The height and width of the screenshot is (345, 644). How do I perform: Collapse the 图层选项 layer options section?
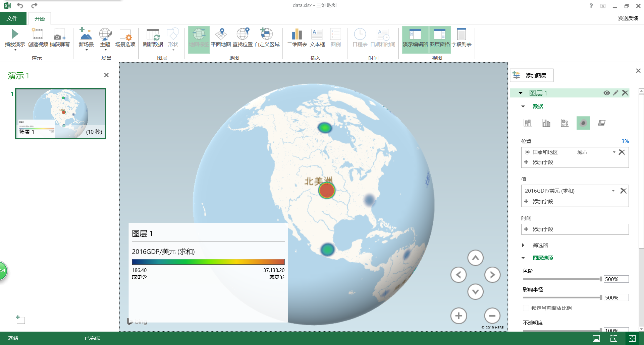tap(523, 258)
